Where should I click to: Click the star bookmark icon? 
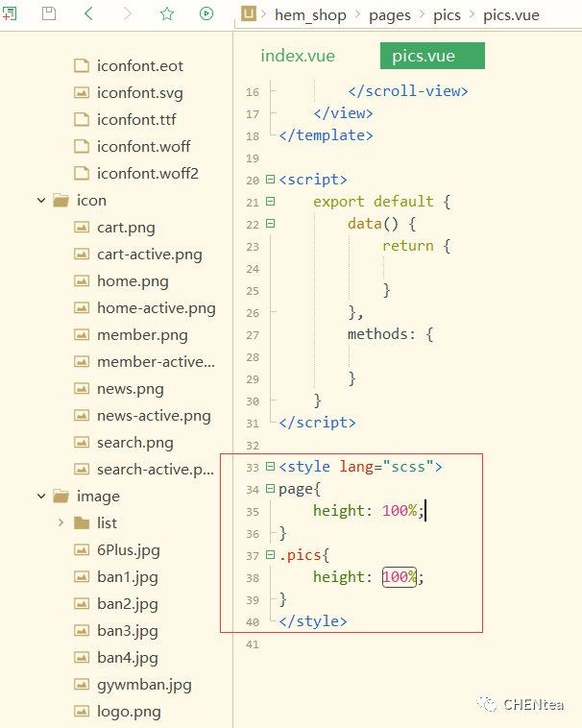(x=167, y=13)
